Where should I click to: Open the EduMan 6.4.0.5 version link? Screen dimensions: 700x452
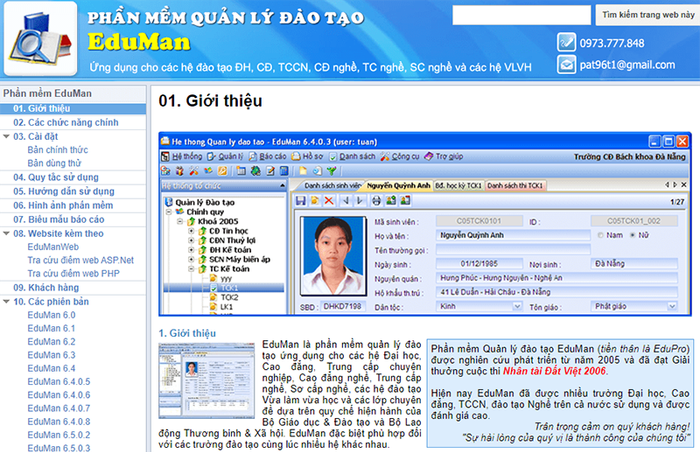(x=58, y=381)
